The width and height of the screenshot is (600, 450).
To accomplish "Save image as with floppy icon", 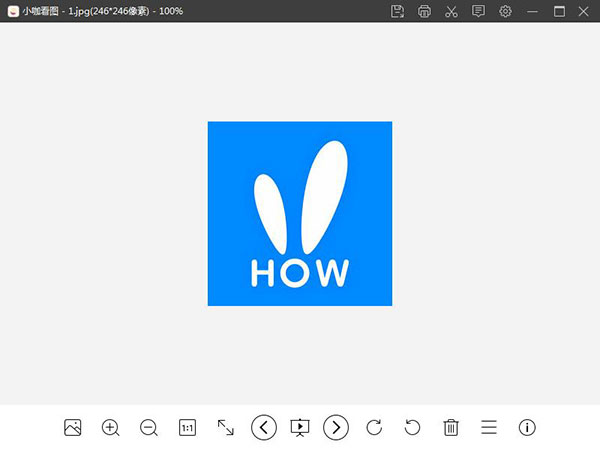I will click(x=397, y=11).
